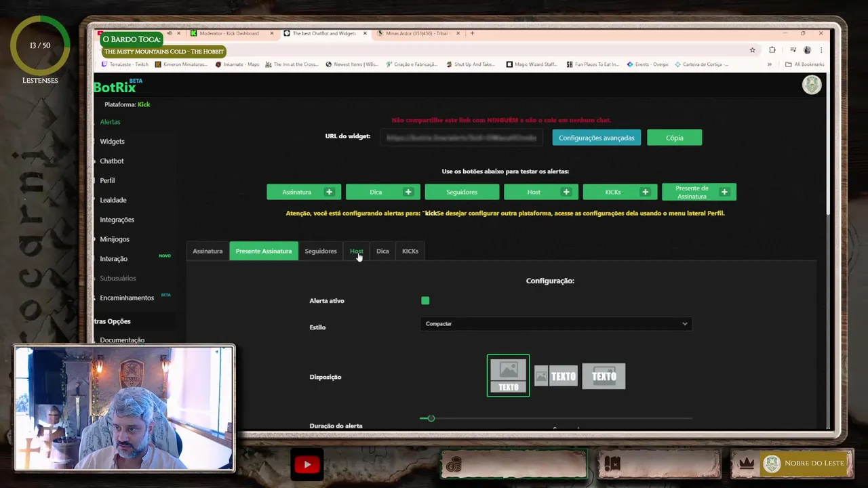Open Criação e Fabricação bookmark

[x=412, y=64]
